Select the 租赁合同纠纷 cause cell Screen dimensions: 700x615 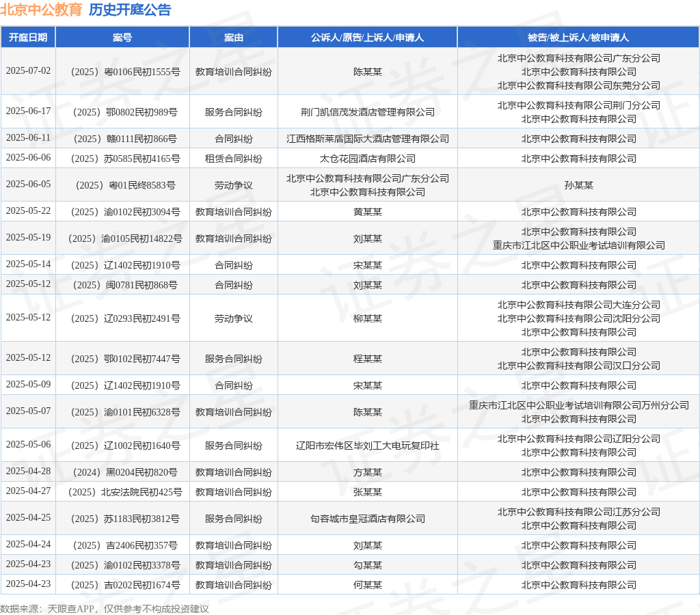coord(234,159)
